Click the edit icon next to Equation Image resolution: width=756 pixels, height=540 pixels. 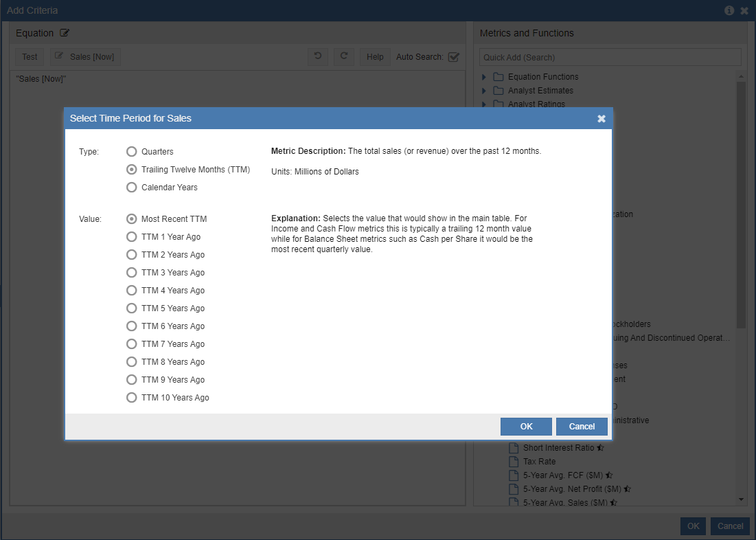pos(65,33)
